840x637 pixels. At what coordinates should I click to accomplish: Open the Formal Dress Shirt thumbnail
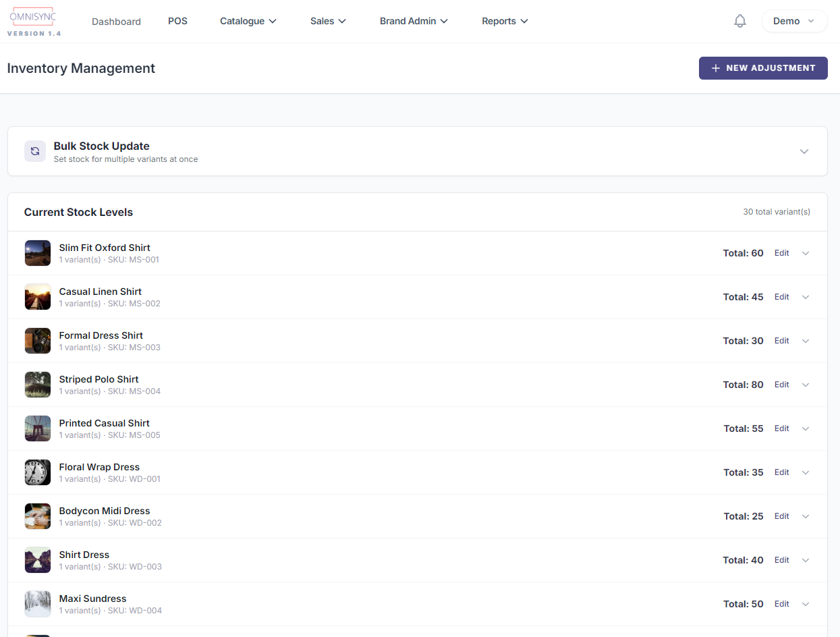click(x=38, y=341)
